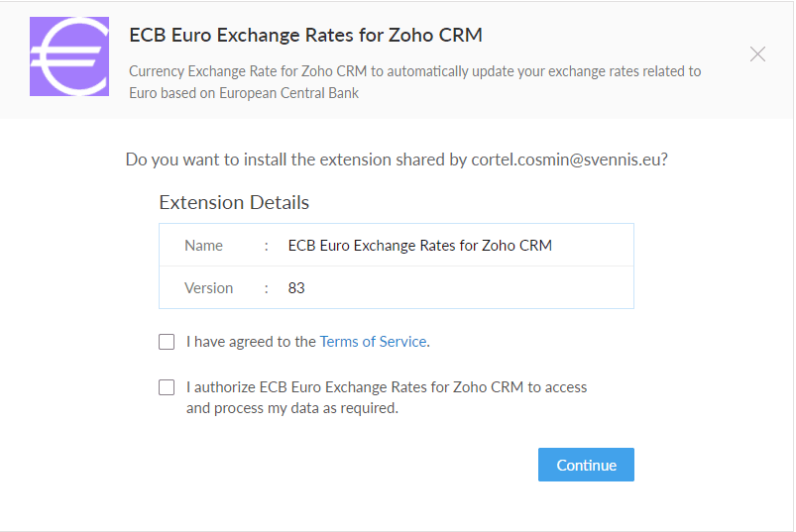Screen dimensions: 796x532
Task: Click the extension name value in details table
Action: [419, 246]
